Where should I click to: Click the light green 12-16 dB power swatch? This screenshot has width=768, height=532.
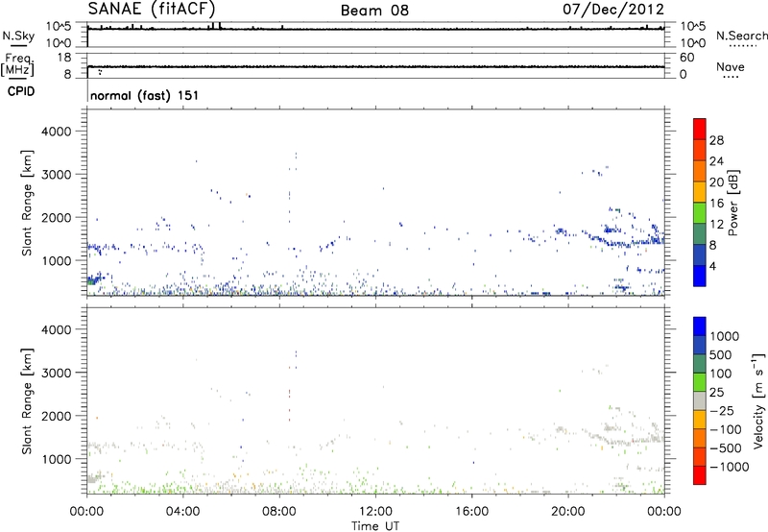[700, 213]
